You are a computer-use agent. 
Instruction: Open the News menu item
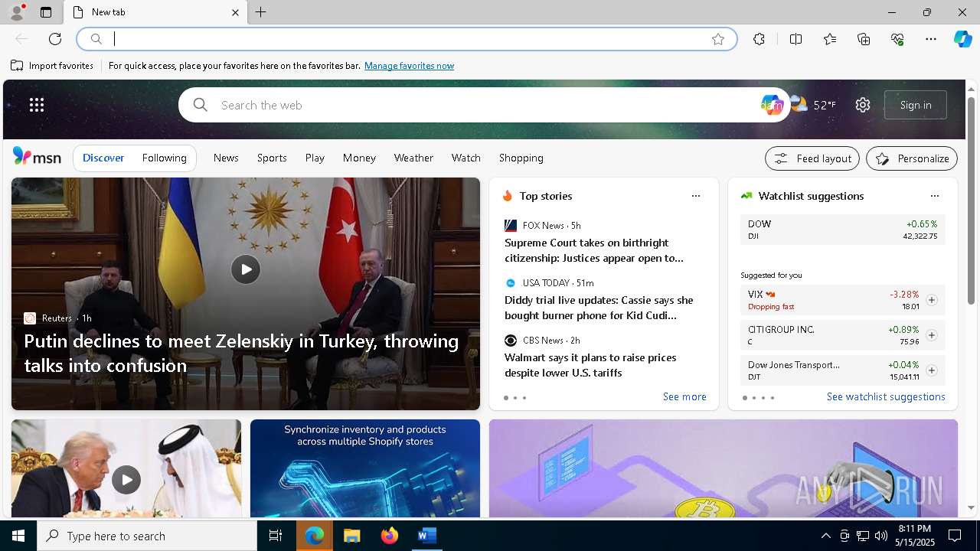point(226,158)
